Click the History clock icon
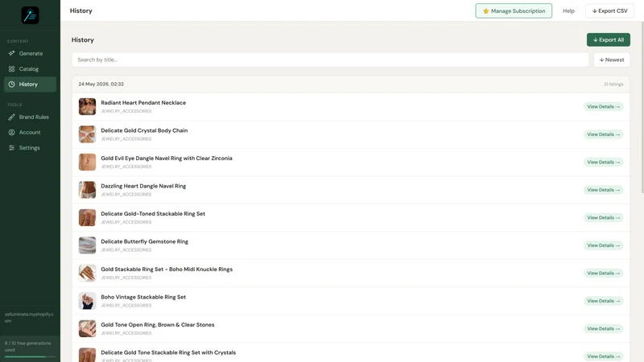Viewport: 644px width, 362px height. pos(11,84)
